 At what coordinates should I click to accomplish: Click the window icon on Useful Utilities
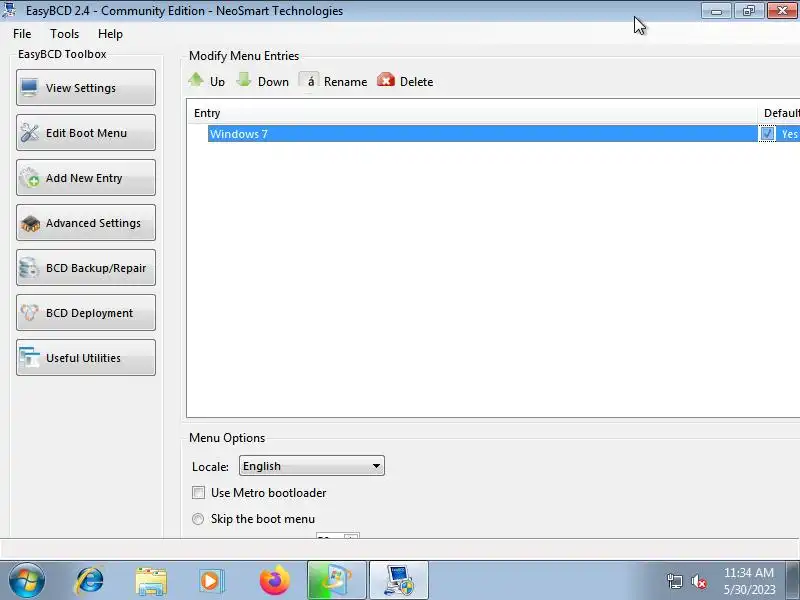(29, 357)
